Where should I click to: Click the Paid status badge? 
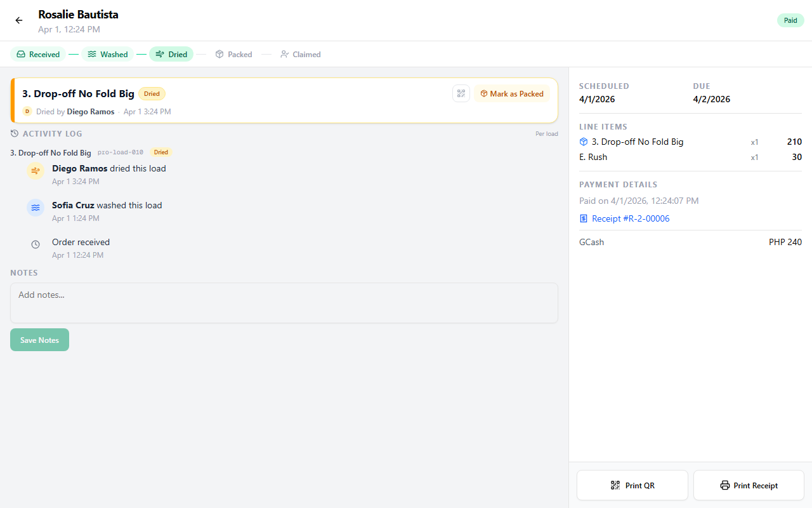coord(790,20)
